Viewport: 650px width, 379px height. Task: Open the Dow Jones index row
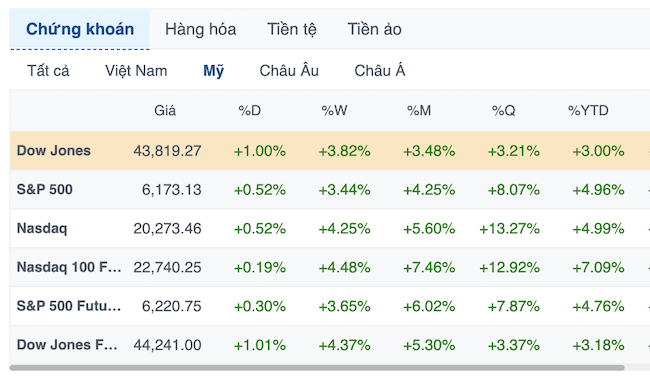point(330,151)
